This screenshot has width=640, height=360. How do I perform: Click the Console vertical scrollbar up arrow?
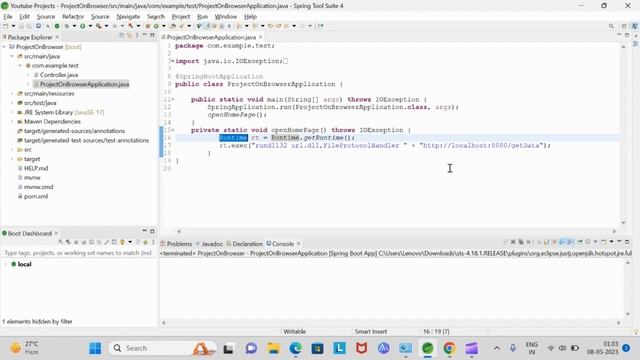pyautogui.click(x=627, y=263)
